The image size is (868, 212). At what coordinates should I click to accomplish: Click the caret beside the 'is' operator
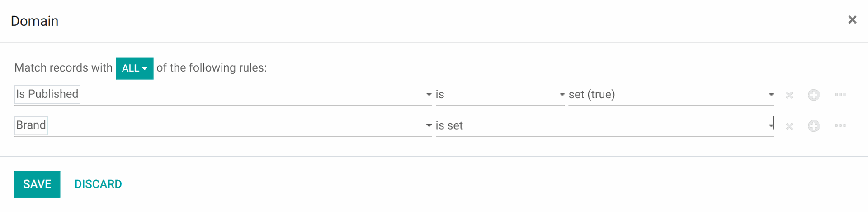coord(562,95)
